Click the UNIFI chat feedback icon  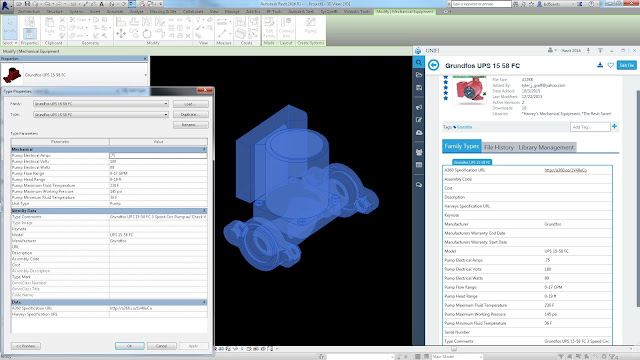(418, 185)
